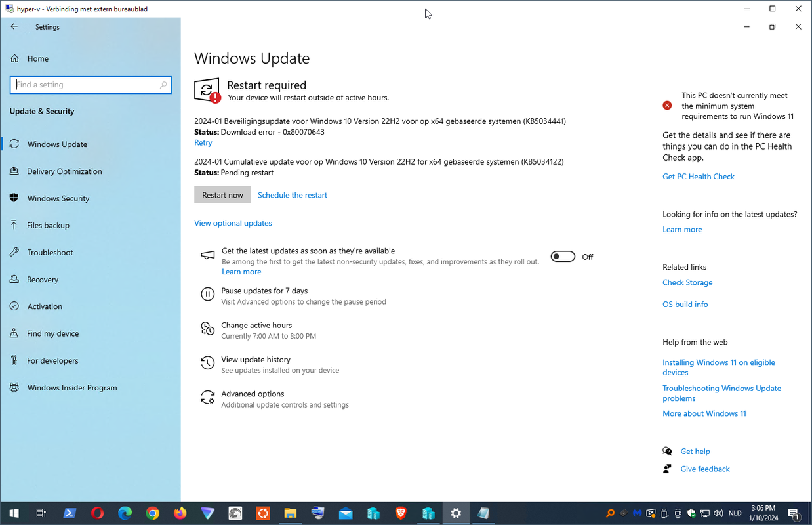Open the 'More about Windows 11' link
Screen dimensions: 812x525
point(704,413)
